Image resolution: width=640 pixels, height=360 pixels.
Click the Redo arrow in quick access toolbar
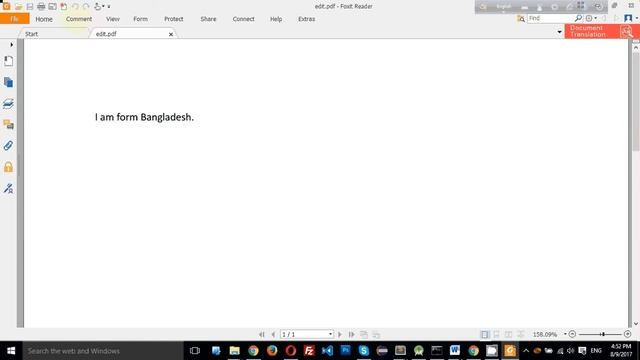pos(86,6)
